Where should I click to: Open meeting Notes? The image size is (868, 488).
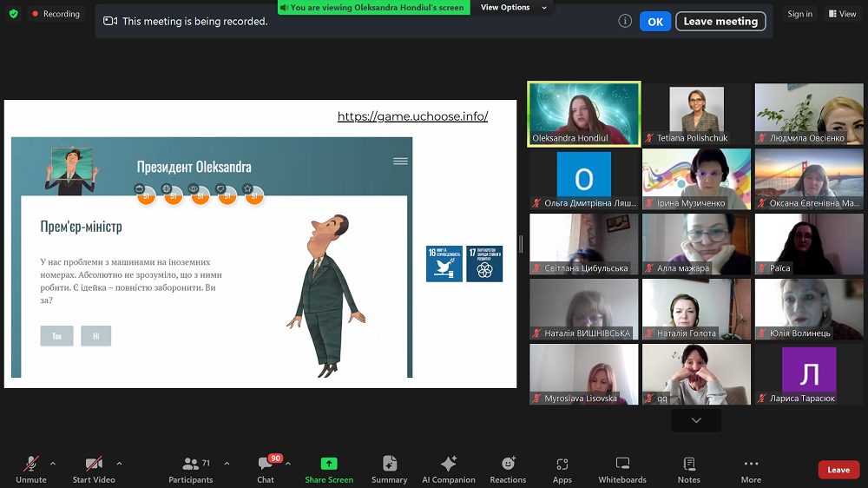click(688, 469)
